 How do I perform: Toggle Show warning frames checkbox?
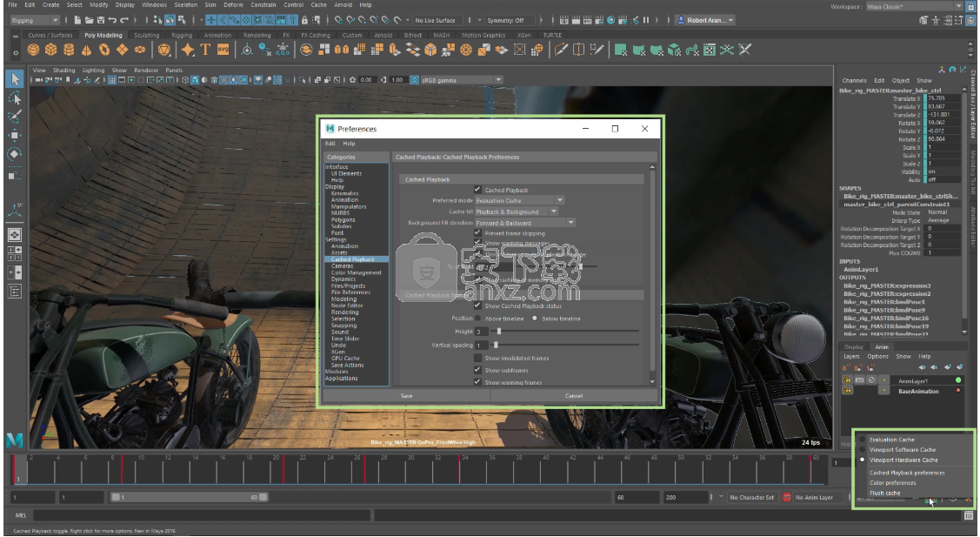[477, 382]
